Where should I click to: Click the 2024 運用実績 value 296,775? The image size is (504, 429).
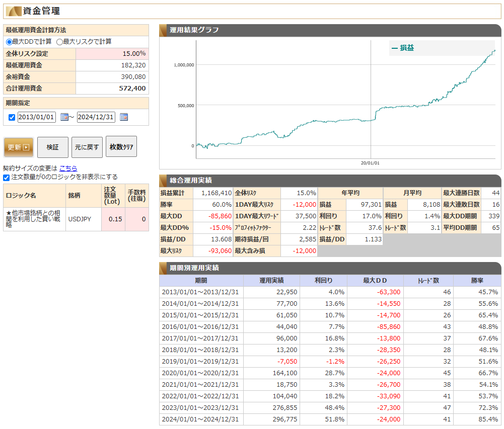pos(285,419)
